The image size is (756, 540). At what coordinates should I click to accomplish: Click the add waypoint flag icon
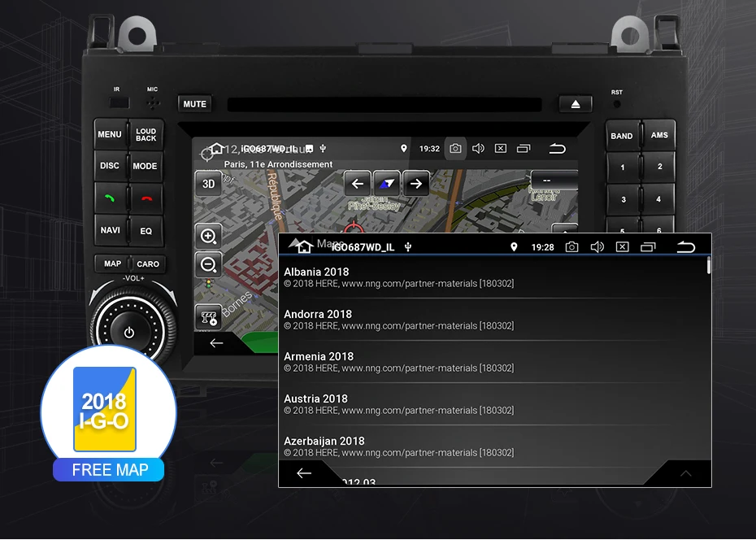208,317
